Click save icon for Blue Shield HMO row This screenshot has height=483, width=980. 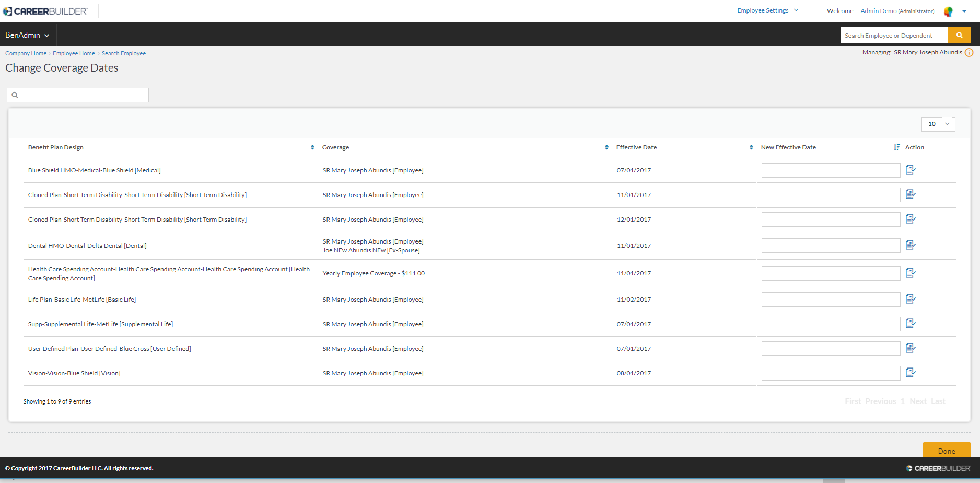911,170
